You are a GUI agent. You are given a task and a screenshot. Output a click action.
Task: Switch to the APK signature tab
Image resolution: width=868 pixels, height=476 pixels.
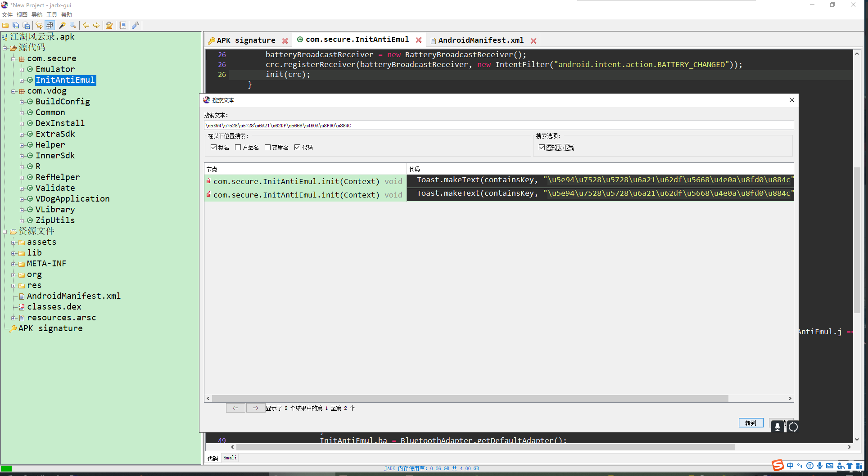(246, 40)
